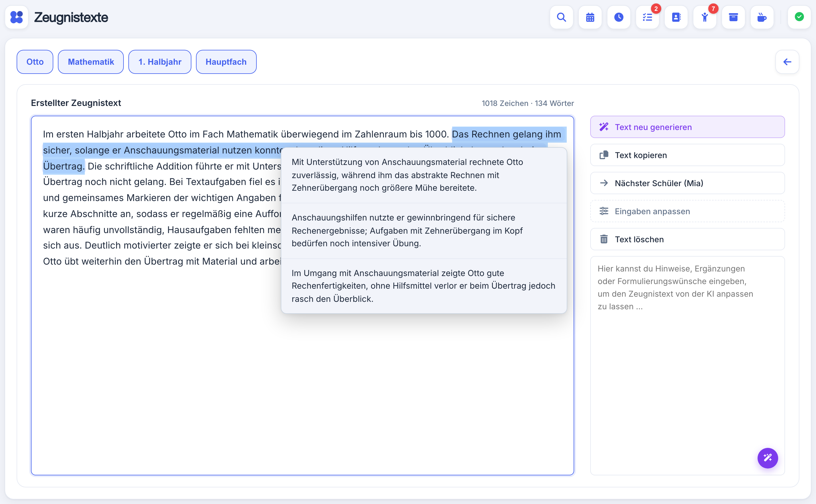Go to Nächster Schüler (Mia)

687,183
